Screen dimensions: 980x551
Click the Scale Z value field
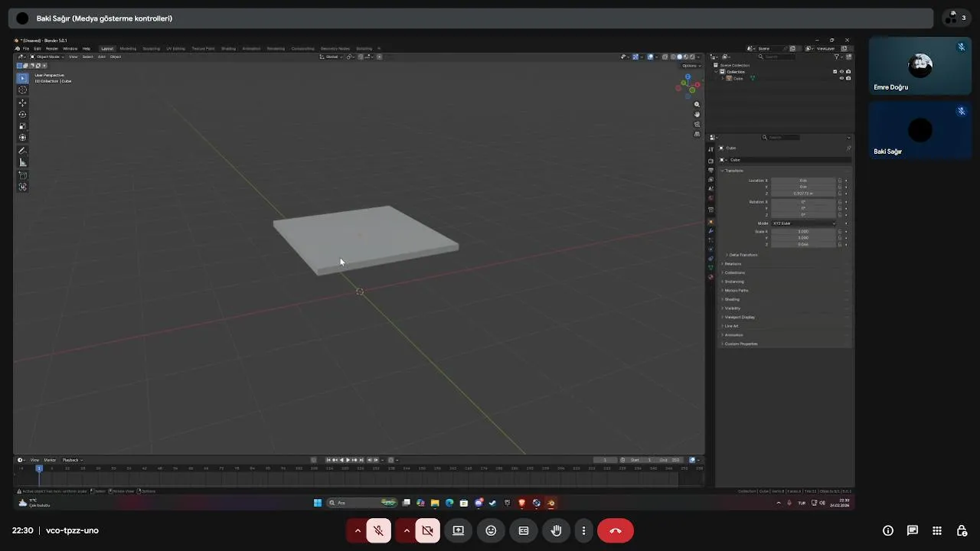pyautogui.click(x=803, y=244)
